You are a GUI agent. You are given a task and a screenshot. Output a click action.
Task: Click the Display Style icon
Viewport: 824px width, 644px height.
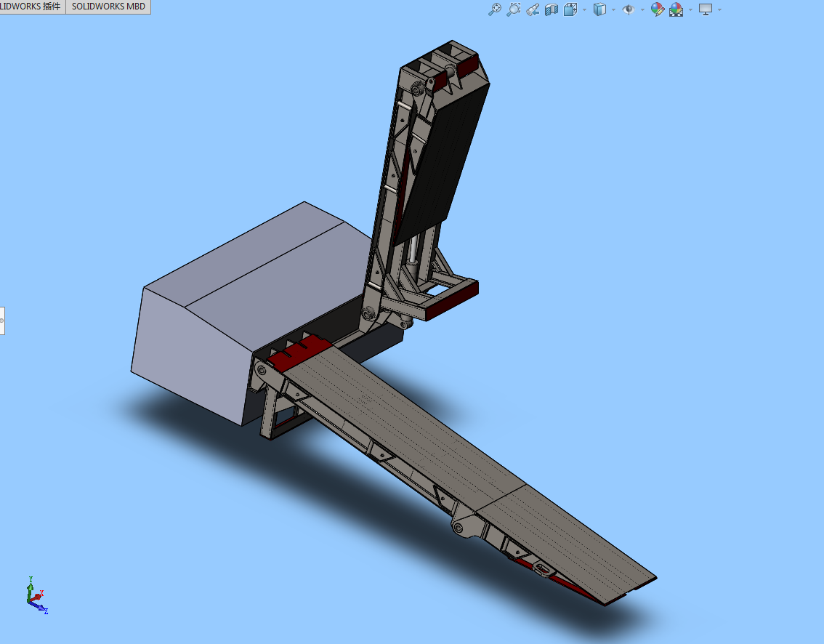599,9
